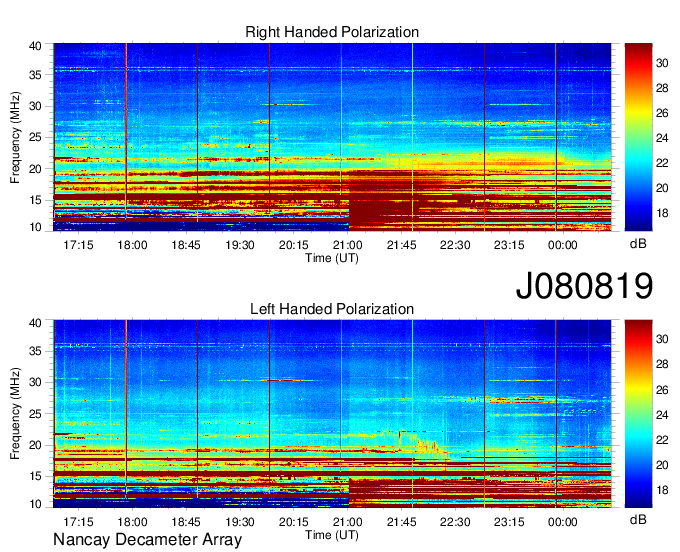Click the 18:00 time tick under Left Handed plot

pyautogui.click(x=132, y=522)
